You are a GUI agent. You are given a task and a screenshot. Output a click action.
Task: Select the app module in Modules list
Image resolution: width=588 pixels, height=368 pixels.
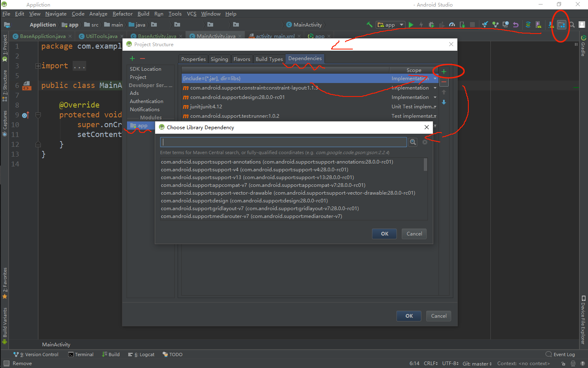pyautogui.click(x=141, y=126)
